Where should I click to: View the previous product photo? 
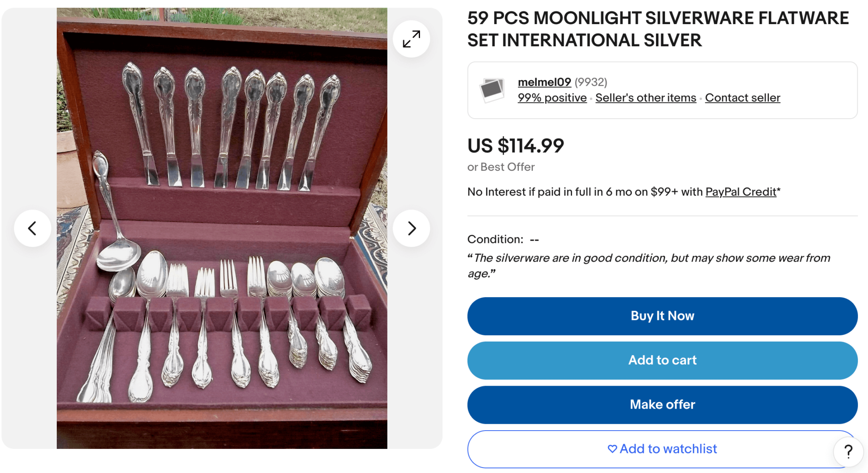(33, 228)
